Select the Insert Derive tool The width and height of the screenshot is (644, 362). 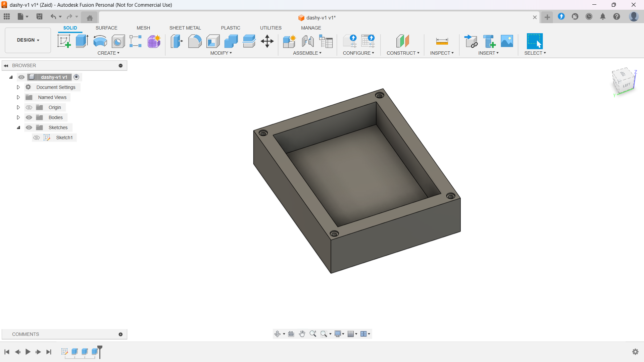[471, 41]
